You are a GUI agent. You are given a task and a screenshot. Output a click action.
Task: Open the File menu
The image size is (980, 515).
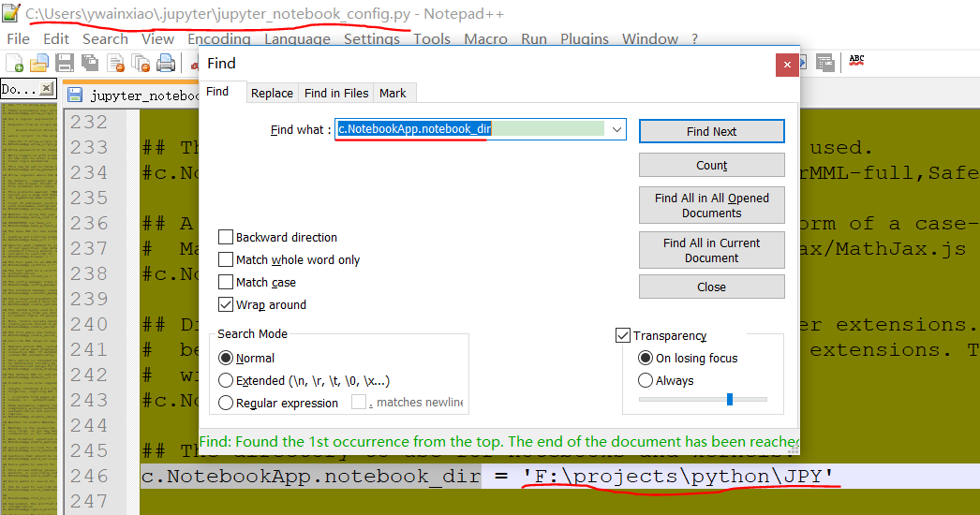tap(18, 38)
